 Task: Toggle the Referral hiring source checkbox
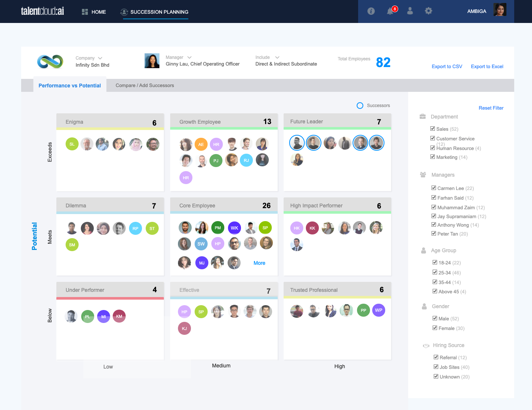coord(436,357)
